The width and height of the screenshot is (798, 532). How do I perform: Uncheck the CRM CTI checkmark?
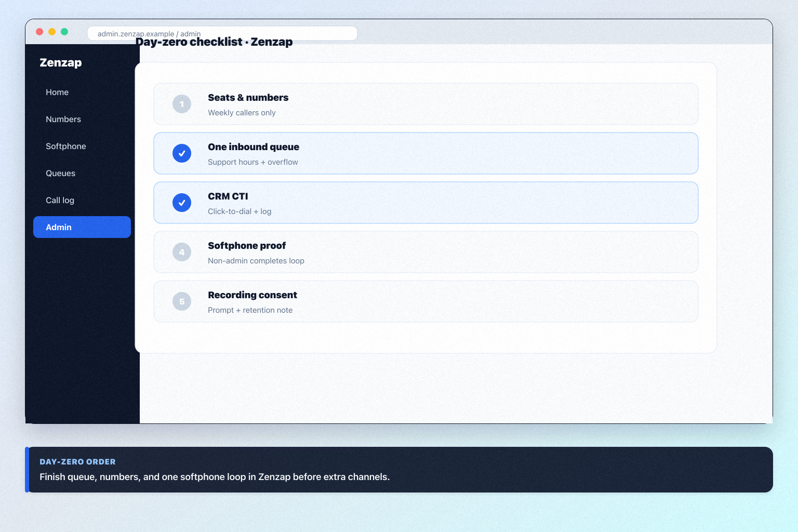pyautogui.click(x=182, y=203)
